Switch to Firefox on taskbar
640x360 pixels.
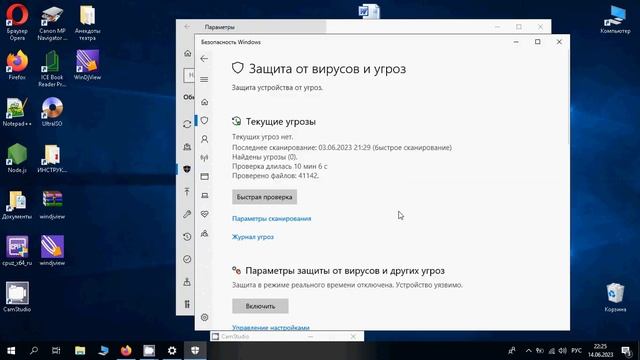(x=126, y=351)
